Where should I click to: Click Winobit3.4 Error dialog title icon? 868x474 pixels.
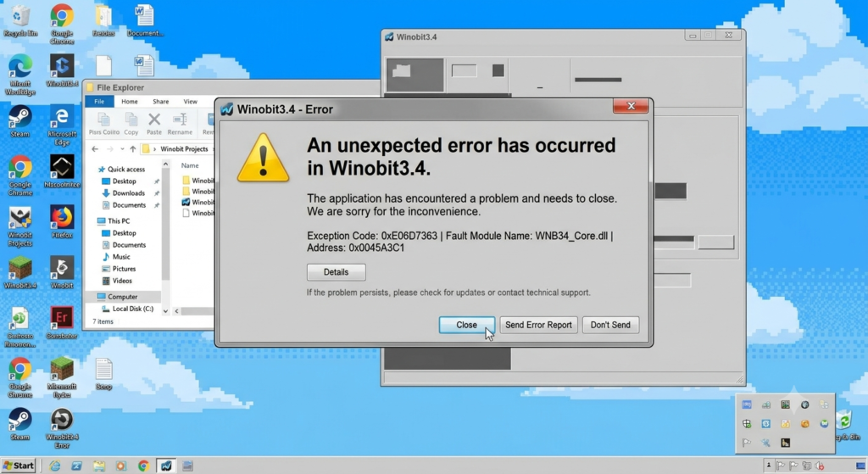pos(227,109)
